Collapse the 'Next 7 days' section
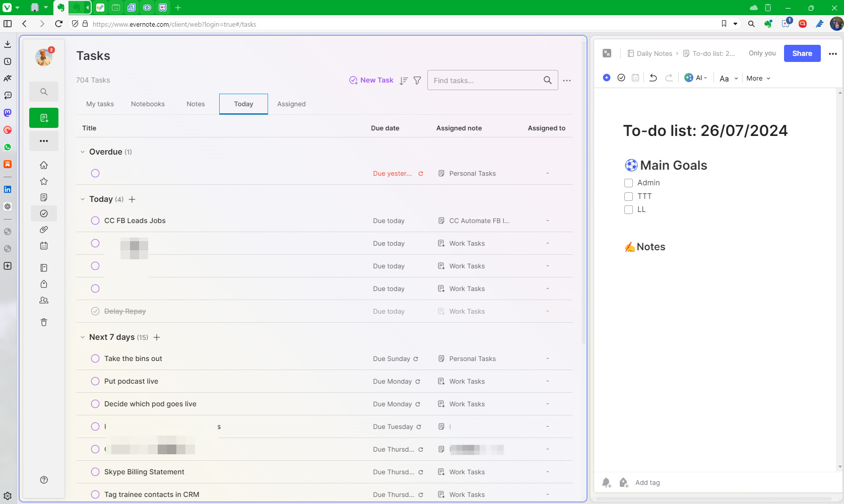The width and height of the screenshot is (844, 504). point(83,337)
